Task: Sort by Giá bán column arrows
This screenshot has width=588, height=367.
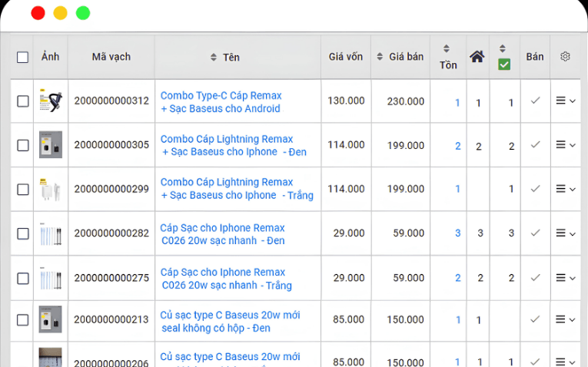Action: [x=380, y=57]
